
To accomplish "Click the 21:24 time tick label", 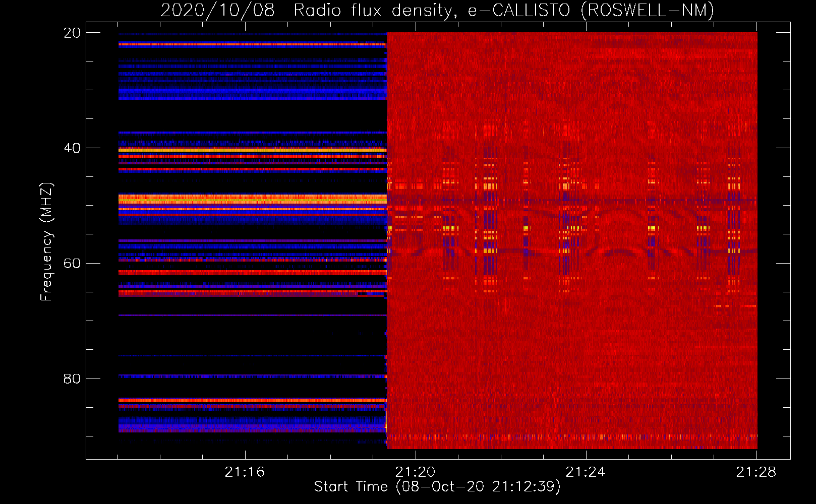I will point(586,472).
